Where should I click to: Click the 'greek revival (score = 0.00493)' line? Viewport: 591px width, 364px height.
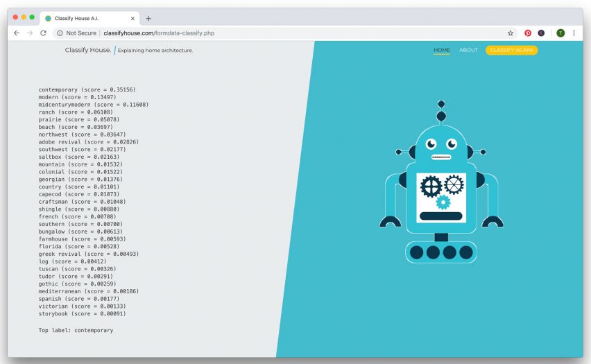tap(89, 254)
